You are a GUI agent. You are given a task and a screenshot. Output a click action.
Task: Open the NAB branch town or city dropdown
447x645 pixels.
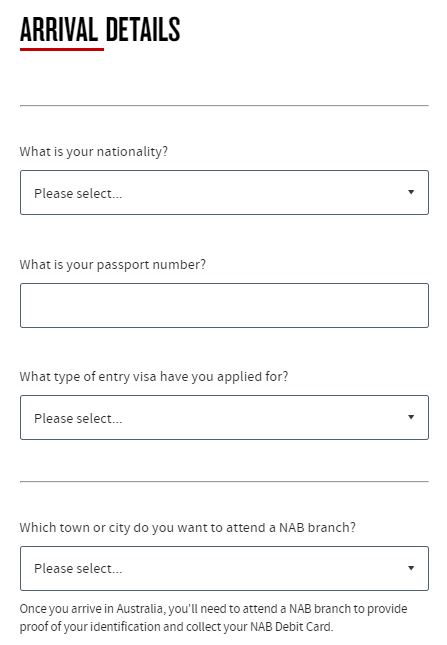click(x=224, y=568)
